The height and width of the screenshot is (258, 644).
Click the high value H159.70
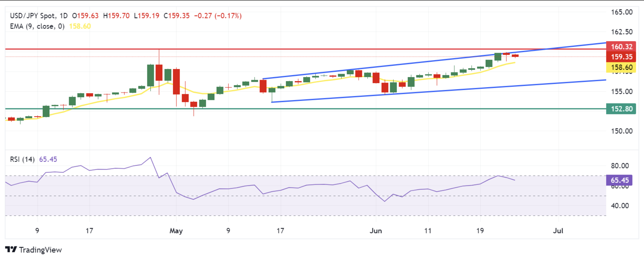116,16
